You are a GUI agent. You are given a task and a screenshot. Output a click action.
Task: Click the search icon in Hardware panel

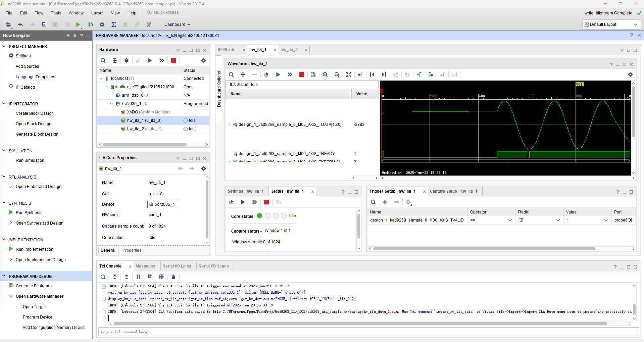[103, 60]
